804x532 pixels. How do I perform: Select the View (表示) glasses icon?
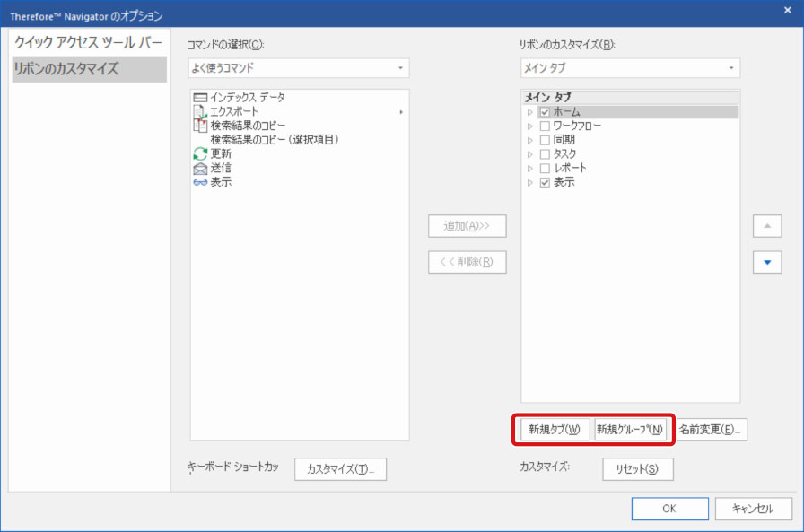pyautogui.click(x=200, y=182)
